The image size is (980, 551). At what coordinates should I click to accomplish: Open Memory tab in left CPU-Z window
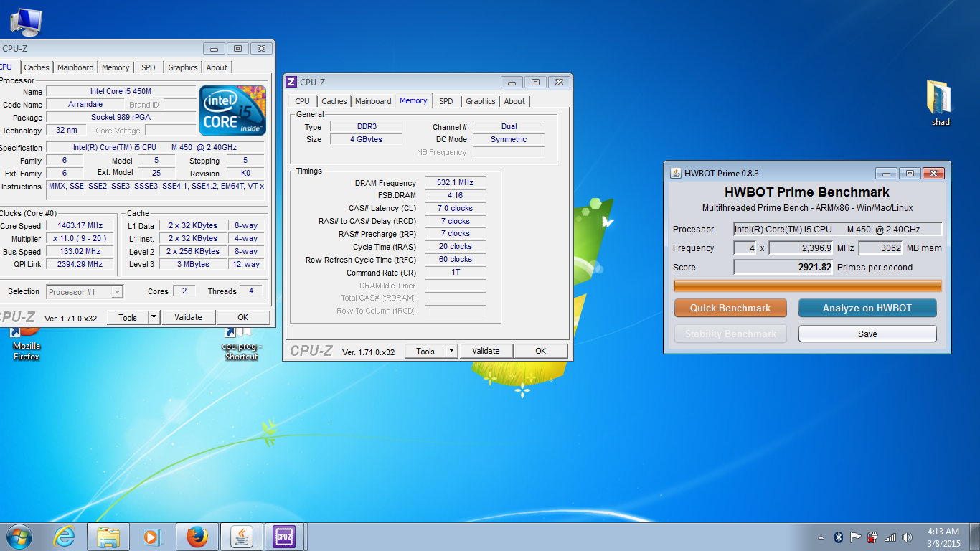(116, 67)
